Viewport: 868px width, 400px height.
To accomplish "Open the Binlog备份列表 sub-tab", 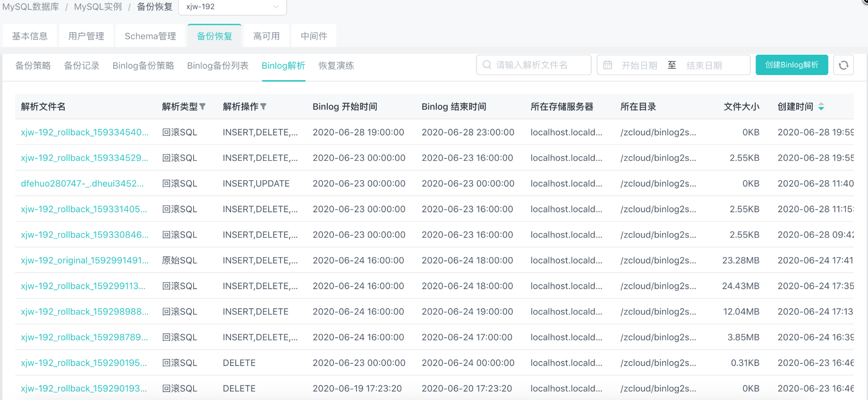I will [x=218, y=66].
